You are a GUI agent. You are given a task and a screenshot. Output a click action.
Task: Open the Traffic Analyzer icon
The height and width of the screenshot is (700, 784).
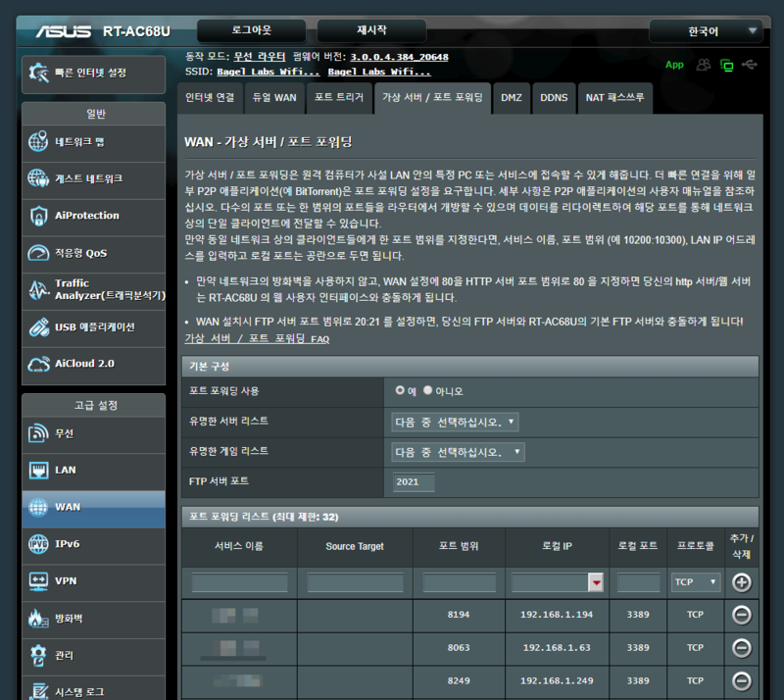pyautogui.click(x=38, y=290)
